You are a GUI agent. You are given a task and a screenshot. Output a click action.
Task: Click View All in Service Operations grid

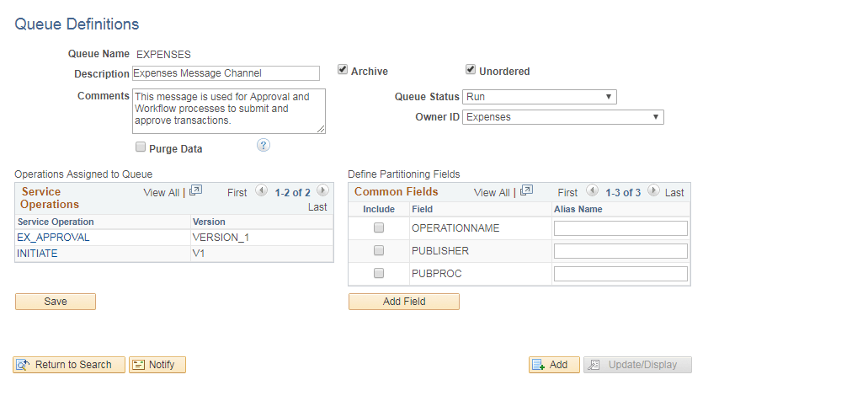coord(161,193)
